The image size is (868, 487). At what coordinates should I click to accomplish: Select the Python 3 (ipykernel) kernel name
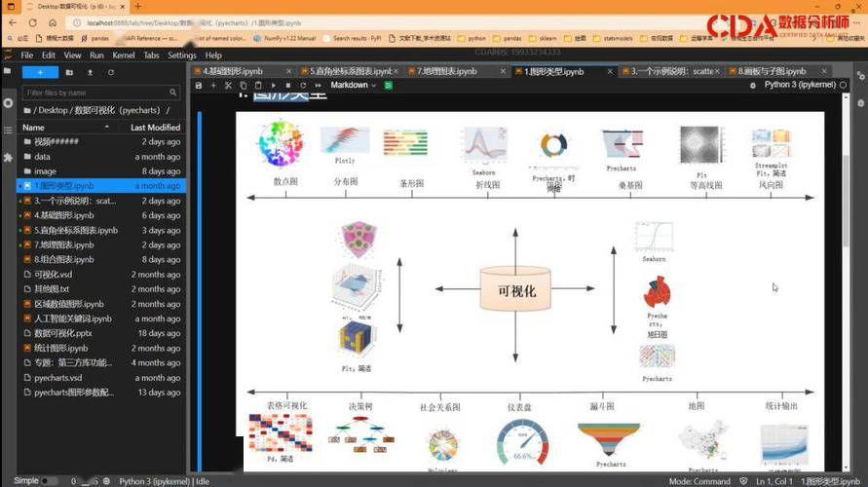click(800, 85)
